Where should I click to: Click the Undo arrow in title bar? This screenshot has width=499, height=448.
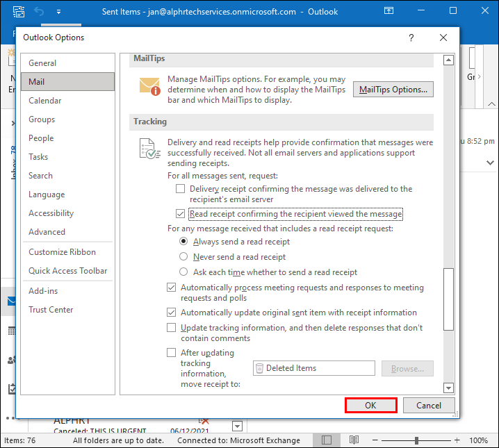(39, 12)
